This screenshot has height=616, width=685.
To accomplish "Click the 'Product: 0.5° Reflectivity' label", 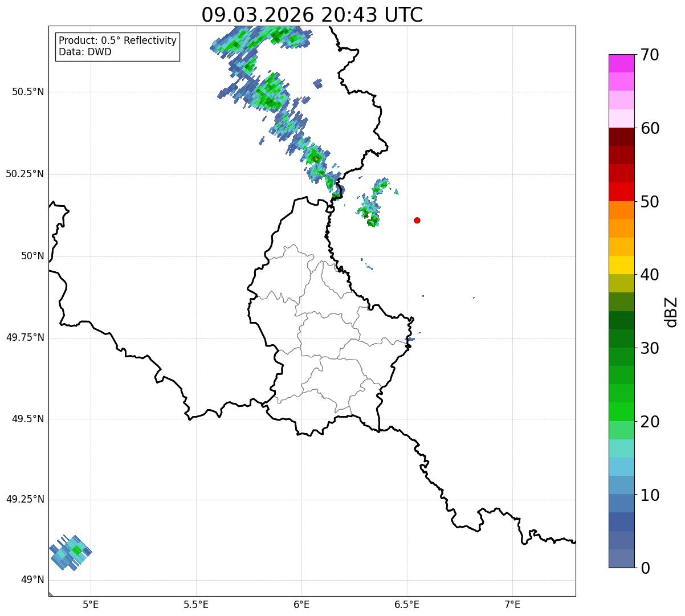I will (x=117, y=41).
